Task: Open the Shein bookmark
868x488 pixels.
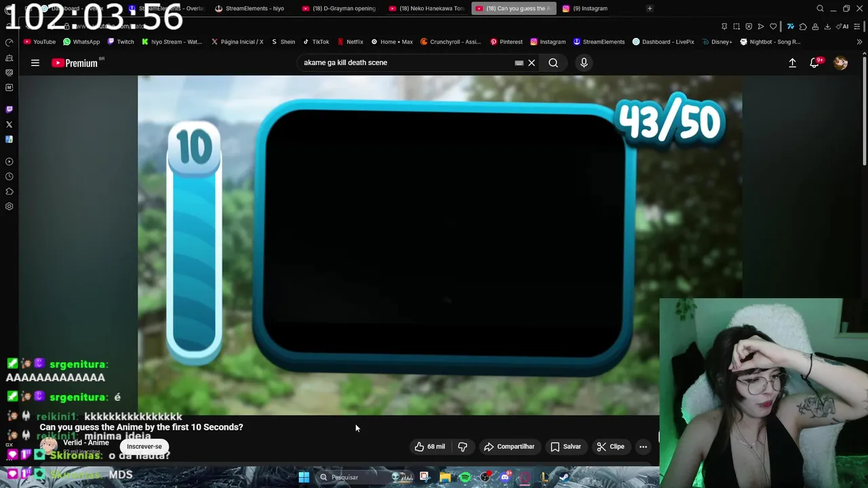Action: click(x=283, y=42)
